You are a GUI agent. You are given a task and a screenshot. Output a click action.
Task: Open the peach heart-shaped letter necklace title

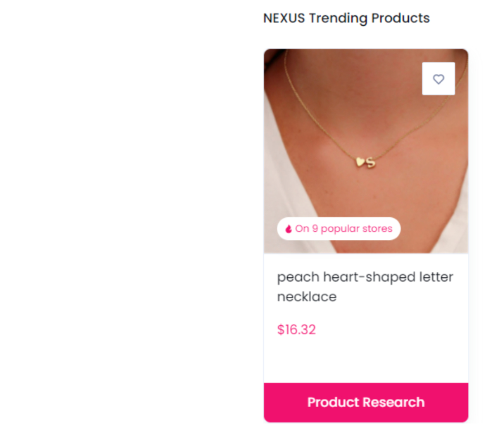pos(365,287)
